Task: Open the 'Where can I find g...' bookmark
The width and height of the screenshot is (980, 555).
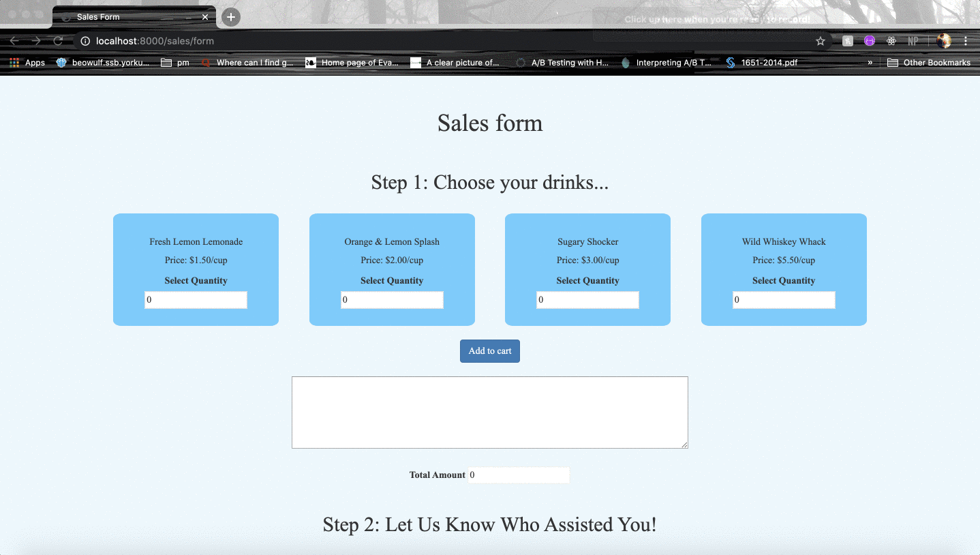Action: pyautogui.click(x=247, y=63)
